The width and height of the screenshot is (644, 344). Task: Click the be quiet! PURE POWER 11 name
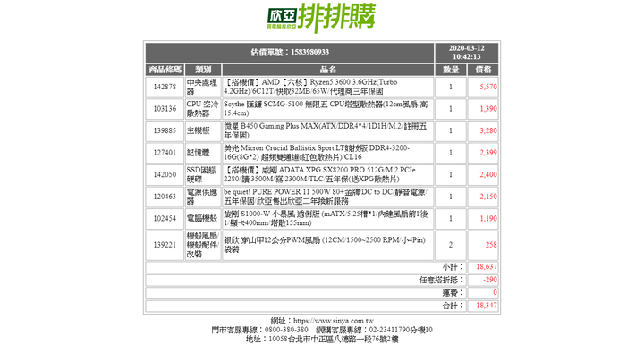point(326,197)
